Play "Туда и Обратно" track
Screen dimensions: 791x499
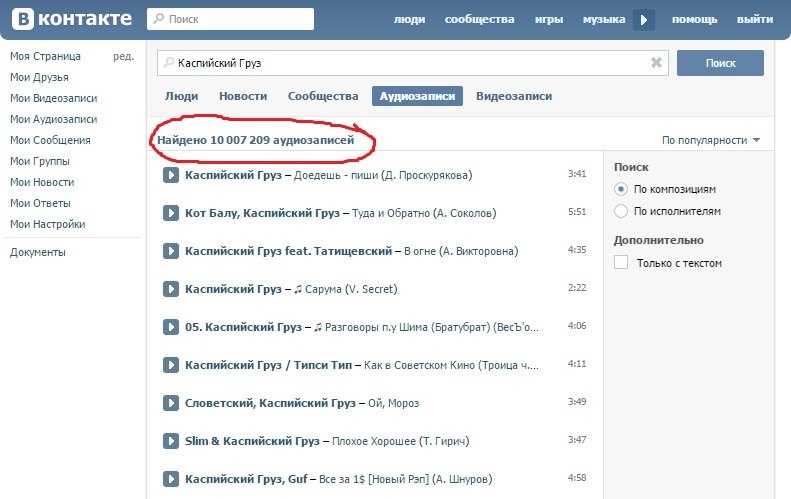(x=171, y=213)
